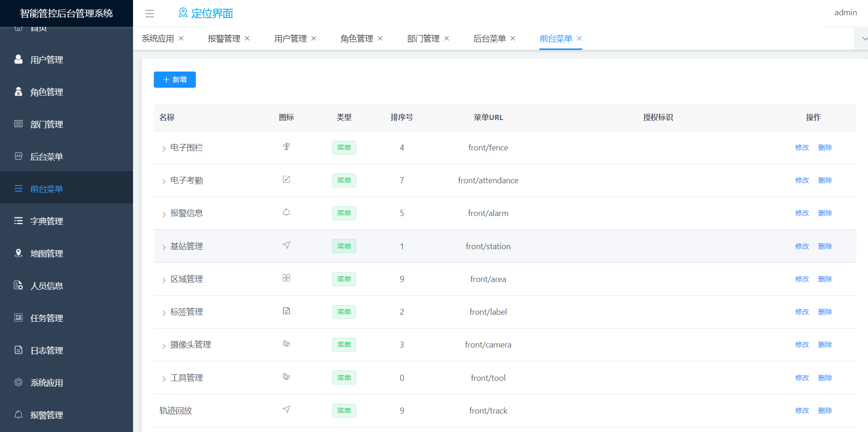Click the location pin icon beside 定位界面
Viewport: 868px width, 432px height.
tap(183, 13)
